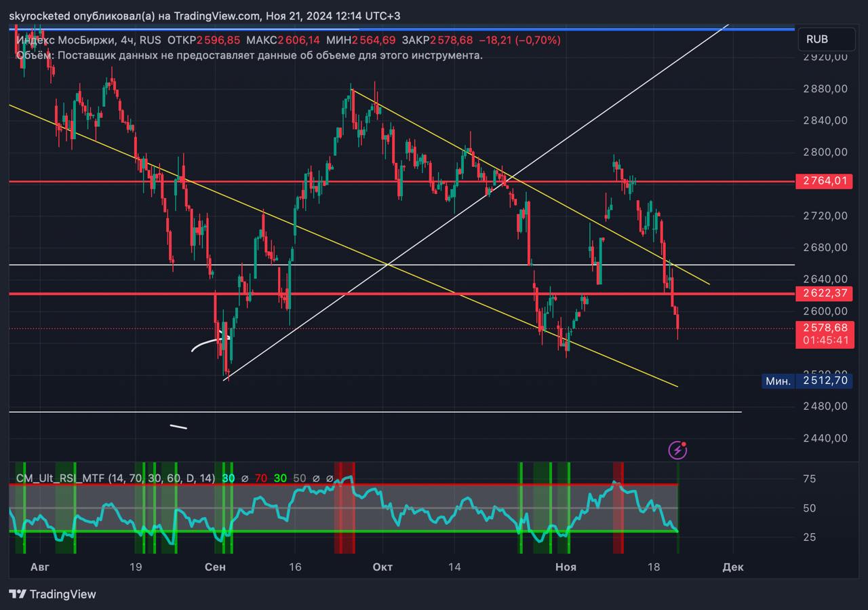
Task: Click the 'МИН' low value 2564,69
Action: 373,40
